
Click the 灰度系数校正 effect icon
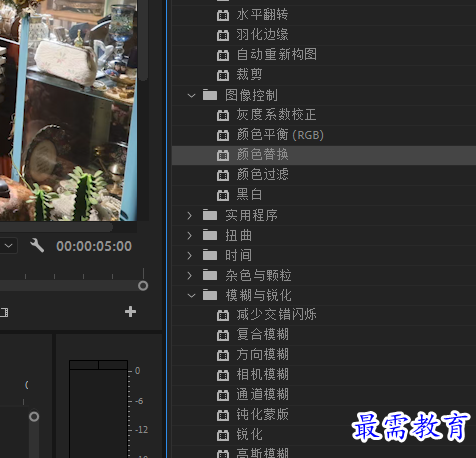coord(223,115)
